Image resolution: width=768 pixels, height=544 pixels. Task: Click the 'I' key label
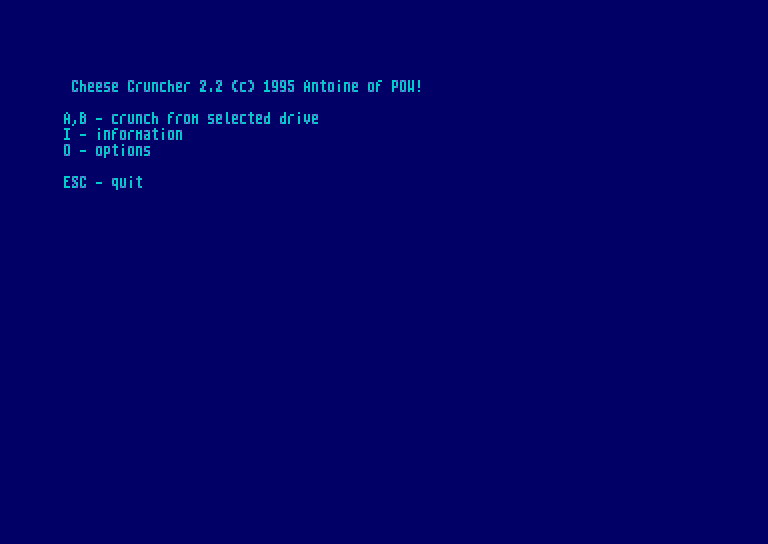(x=67, y=135)
